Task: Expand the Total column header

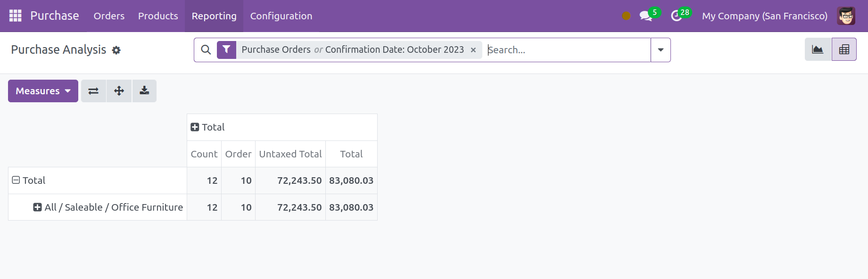Action: coord(207,127)
